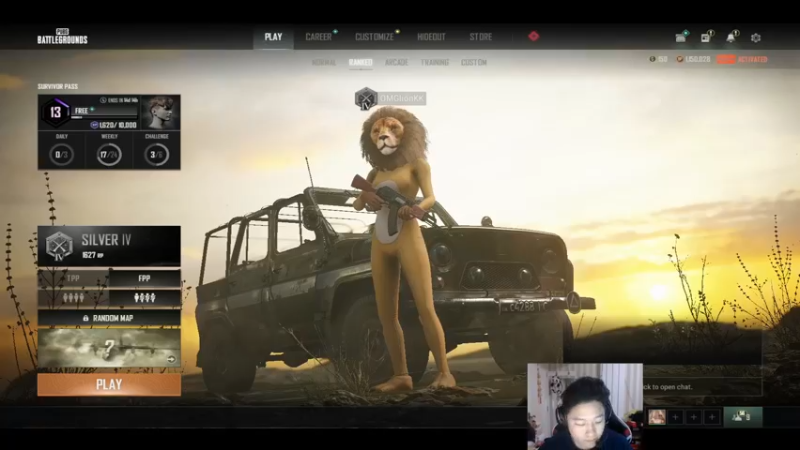
Task: Open the TRAINING mode
Action: (x=435, y=62)
